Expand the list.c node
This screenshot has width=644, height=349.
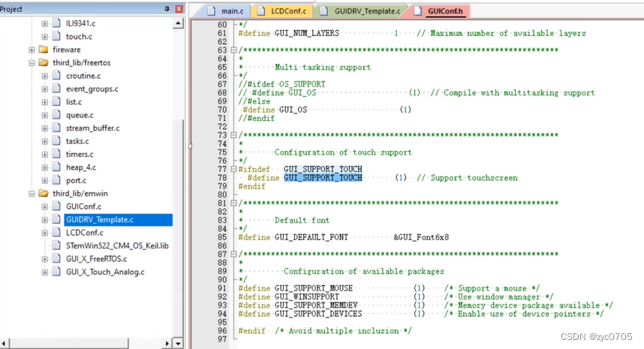click(x=44, y=102)
